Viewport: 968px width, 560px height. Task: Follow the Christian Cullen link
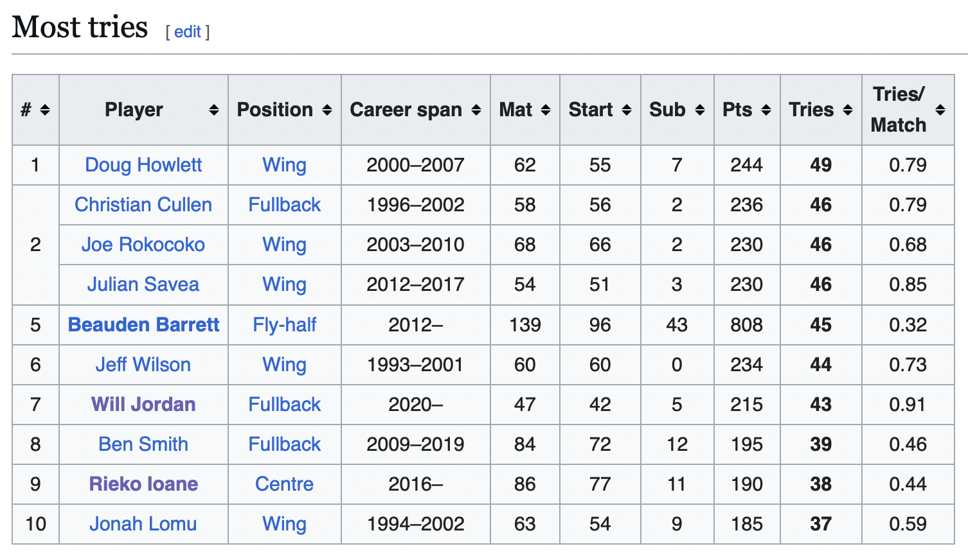[x=143, y=205]
